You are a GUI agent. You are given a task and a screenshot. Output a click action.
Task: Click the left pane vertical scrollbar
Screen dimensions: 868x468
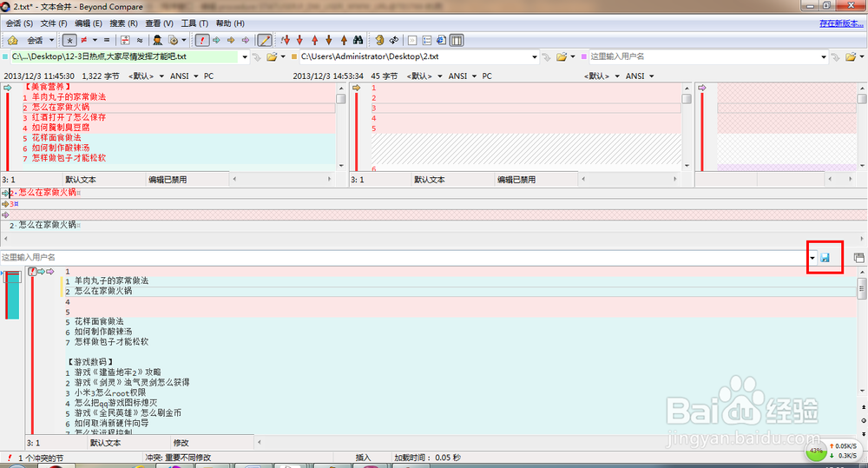(x=341, y=126)
